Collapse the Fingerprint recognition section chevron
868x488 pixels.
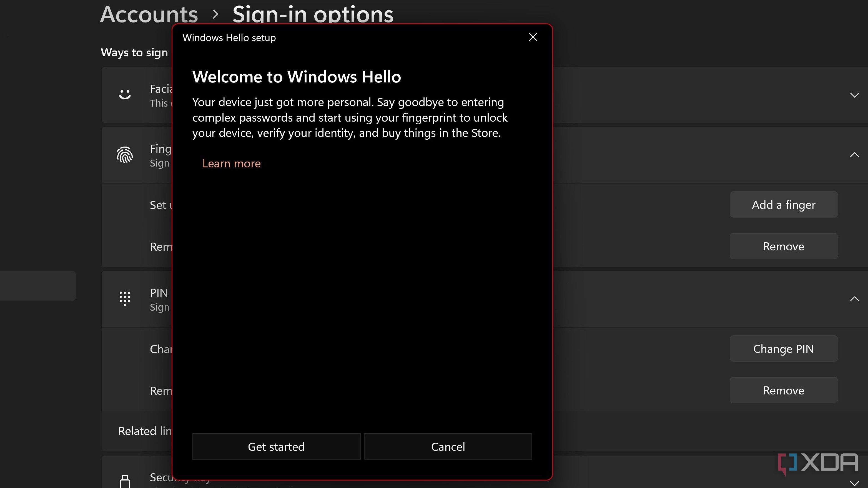854,155
